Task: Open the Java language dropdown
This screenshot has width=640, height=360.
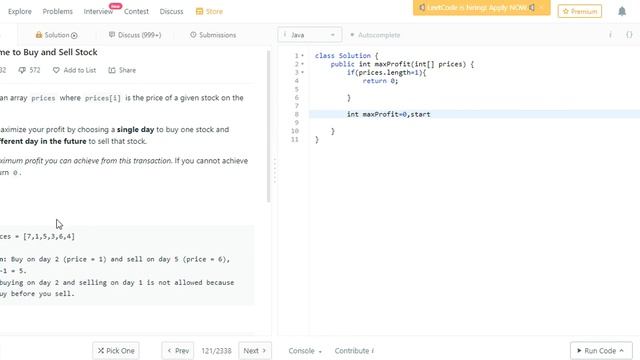Action: point(310,35)
